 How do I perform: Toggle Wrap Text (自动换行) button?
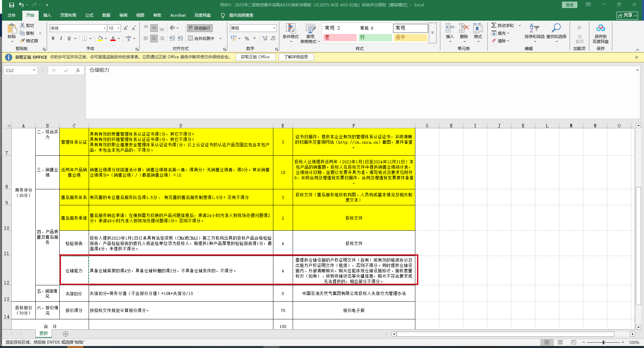200,28
